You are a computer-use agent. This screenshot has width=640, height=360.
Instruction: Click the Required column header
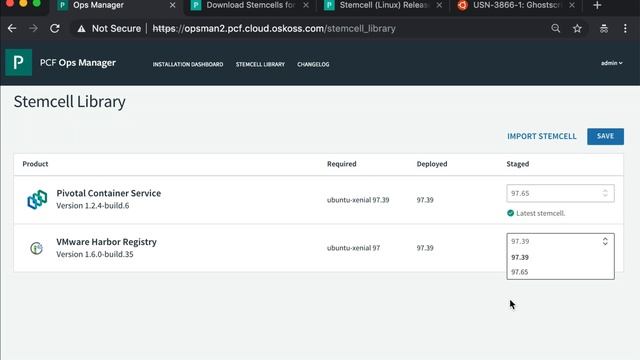pyautogui.click(x=342, y=164)
